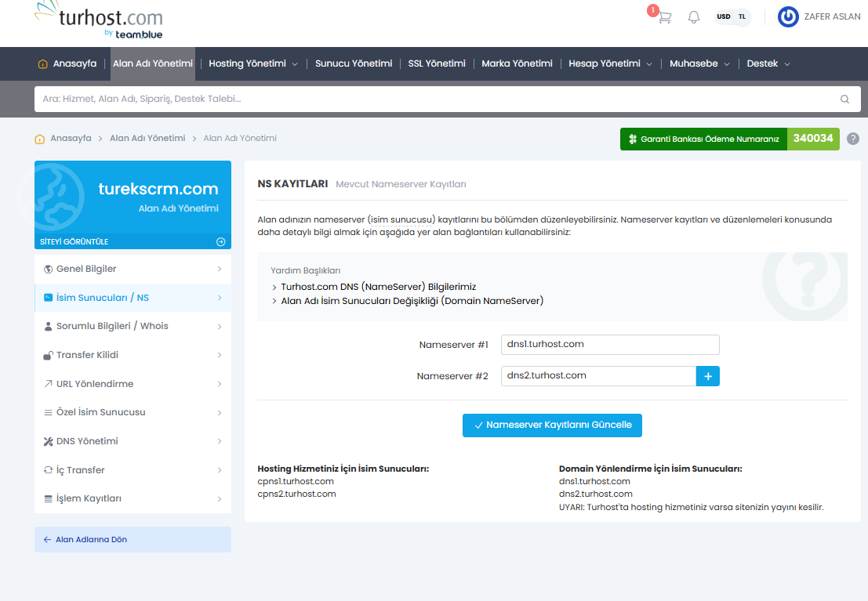
Task: Click the search magnifier icon
Action: [x=844, y=99]
